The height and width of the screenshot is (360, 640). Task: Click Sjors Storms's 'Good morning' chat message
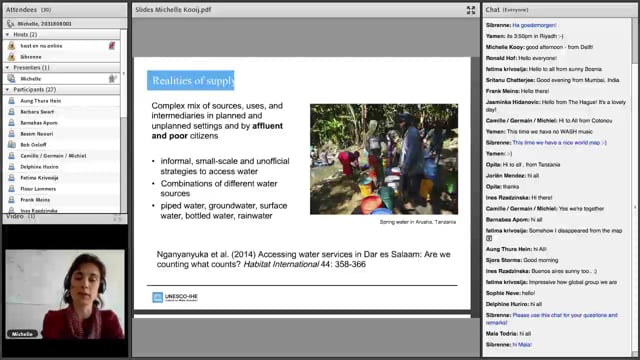click(522, 260)
